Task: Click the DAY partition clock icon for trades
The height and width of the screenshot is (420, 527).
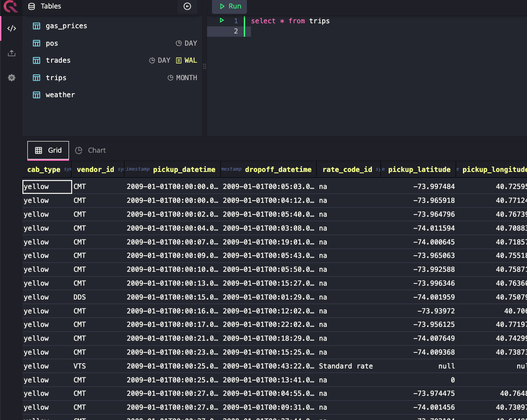Action: (x=152, y=60)
